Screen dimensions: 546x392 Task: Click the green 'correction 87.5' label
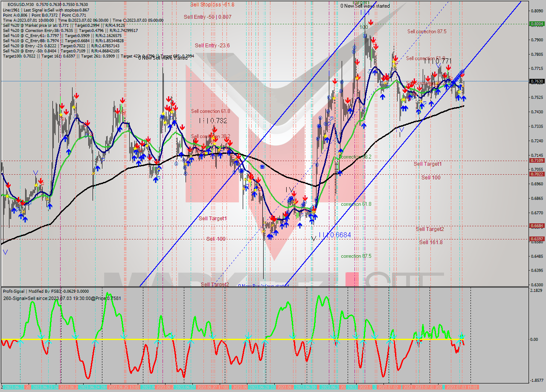point(356,256)
